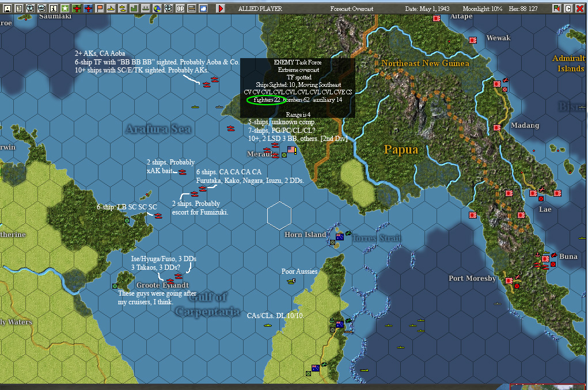Image resolution: width=588 pixels, height=390 pixels.
Task: Click the 'Forecast: Overcast' status text
Action: 352,9
